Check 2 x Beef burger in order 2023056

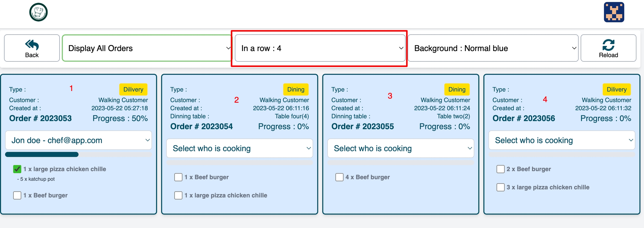pyautogui.click(x=500, y=169)
